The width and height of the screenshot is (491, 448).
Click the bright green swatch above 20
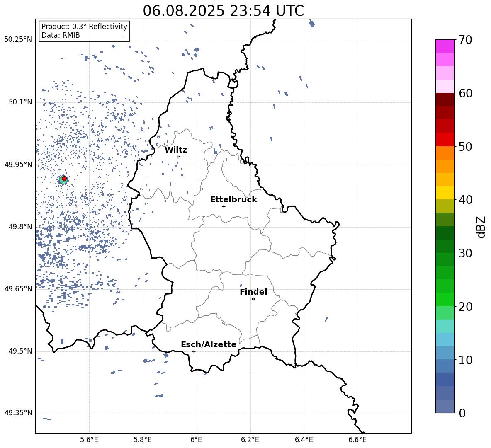click(x=445, y=299)
